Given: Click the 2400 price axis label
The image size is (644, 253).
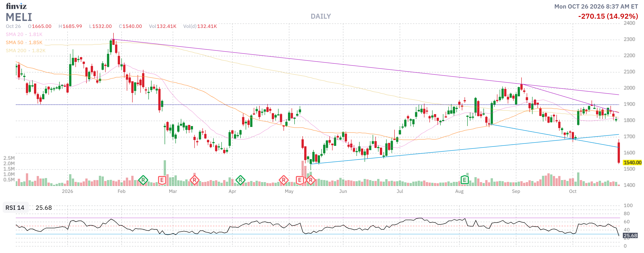Looking at the screenshot, I should 629,23.
